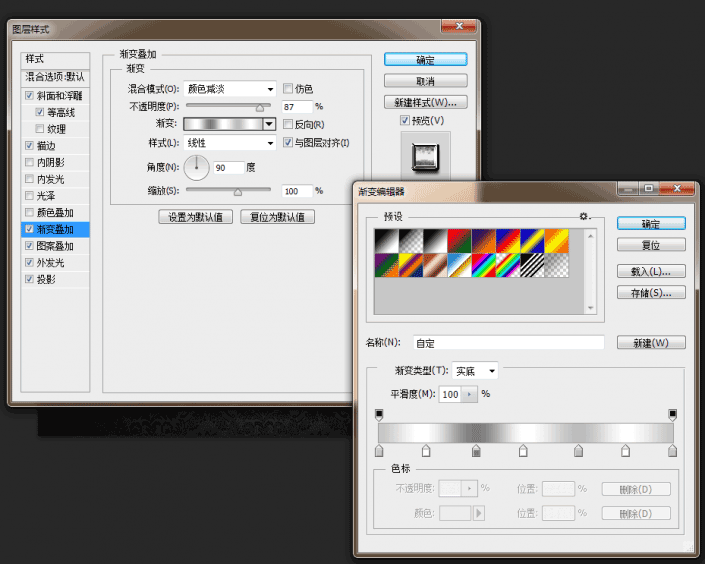The image size is (705, 564).
Task: Enable the 内阴影 checkbox
Action: 29,162
